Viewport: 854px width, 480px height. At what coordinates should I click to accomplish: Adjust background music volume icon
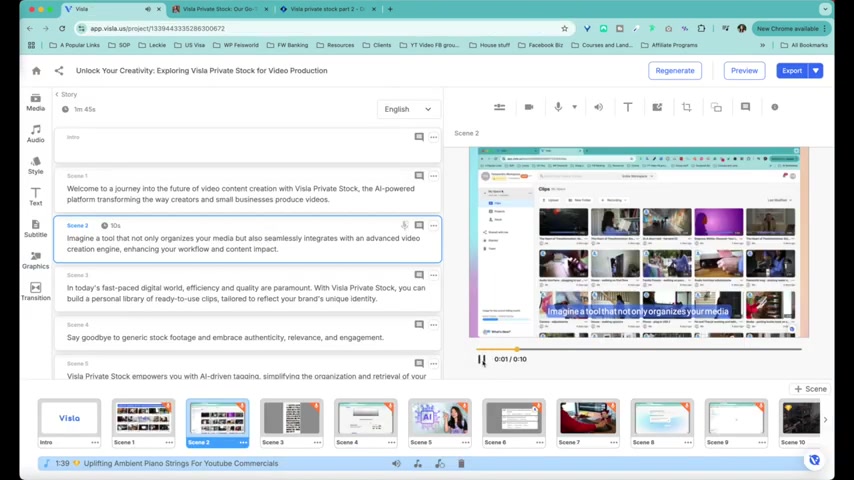[396, 464]
